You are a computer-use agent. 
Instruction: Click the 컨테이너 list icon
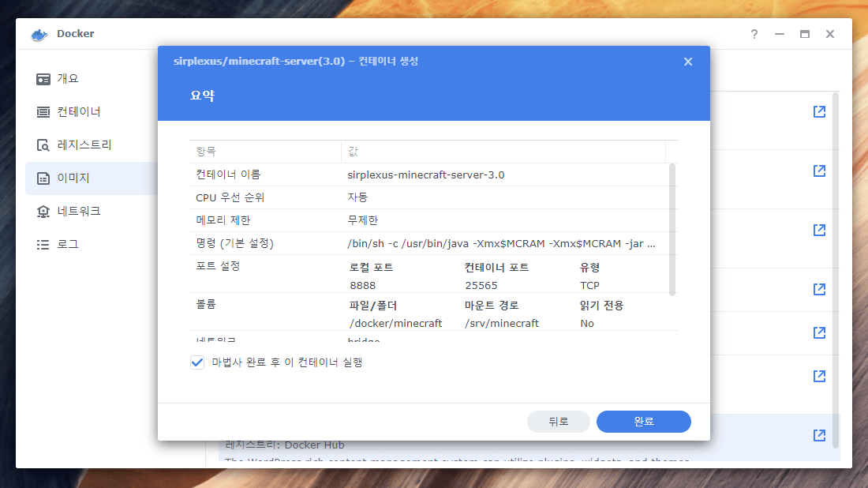[x=43, y=112]
